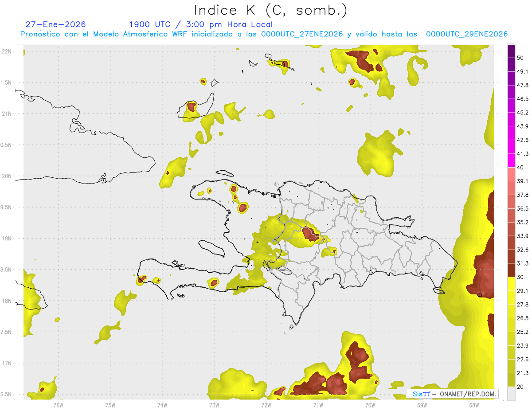Click the purple swatch between 47.8 and 49.1

coord(511,78)
